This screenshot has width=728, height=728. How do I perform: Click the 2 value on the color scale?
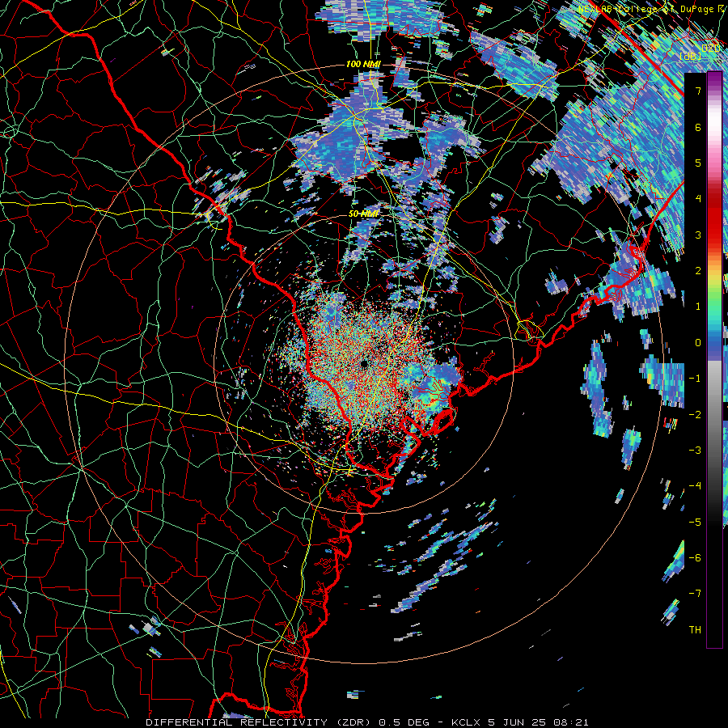[x=698, y=271]
